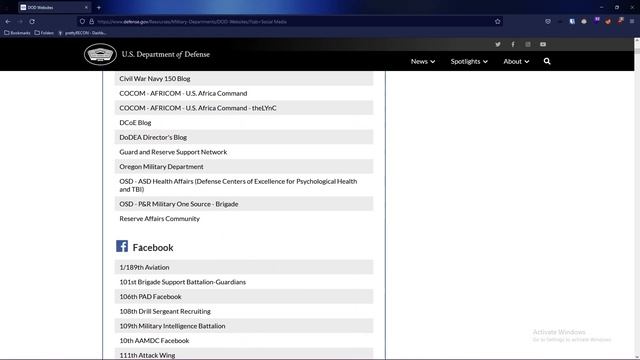Viewport: 640px width, 360px height.
Task: Select the DOD Websites browser tab
Action: click(54, 7)
